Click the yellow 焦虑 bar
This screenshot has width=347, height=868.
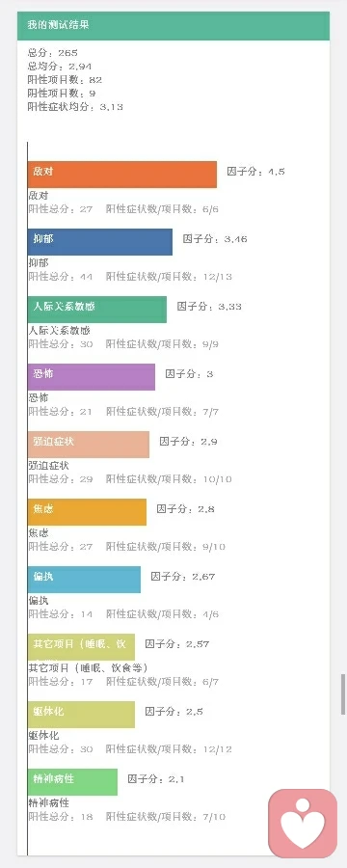tap(88, 512)
